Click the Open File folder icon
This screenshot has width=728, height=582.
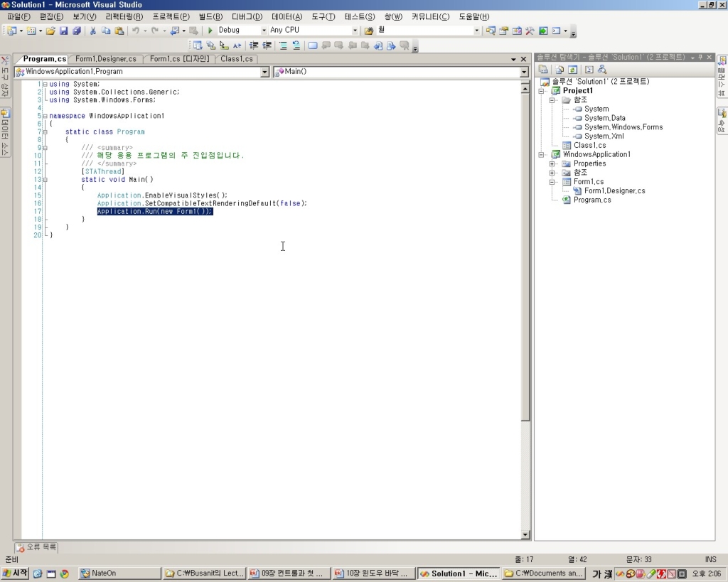pos(50,31)
